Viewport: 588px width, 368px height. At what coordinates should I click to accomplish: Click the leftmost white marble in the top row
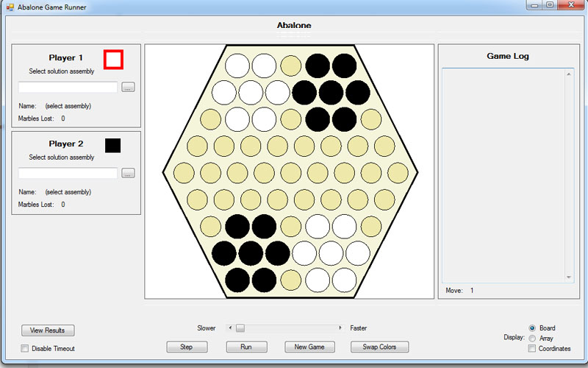237,66
